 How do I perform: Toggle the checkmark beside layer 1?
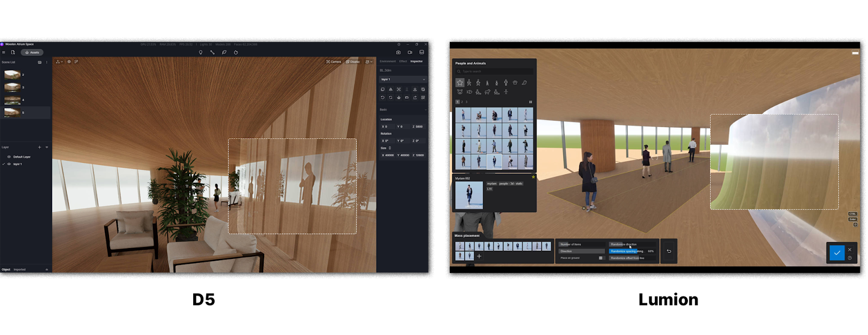pyautogui.click(x=3, y=164)
